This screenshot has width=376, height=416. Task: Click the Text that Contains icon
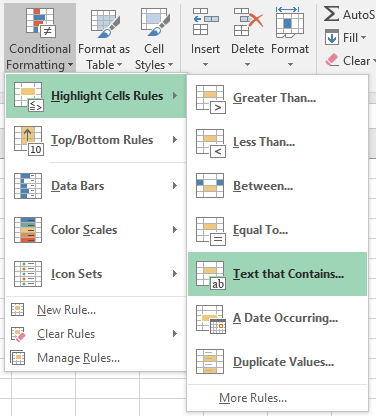[211, 275]
